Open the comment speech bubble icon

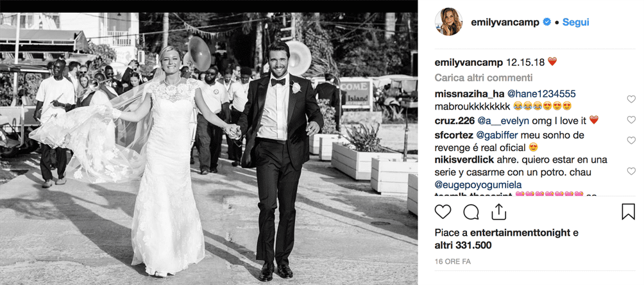click(471, 211)
